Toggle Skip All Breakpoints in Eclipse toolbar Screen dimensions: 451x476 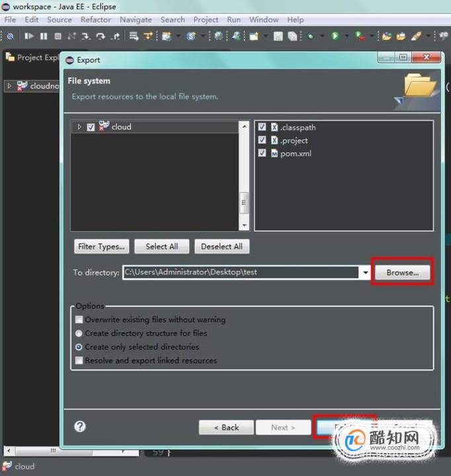coord(11,36)
